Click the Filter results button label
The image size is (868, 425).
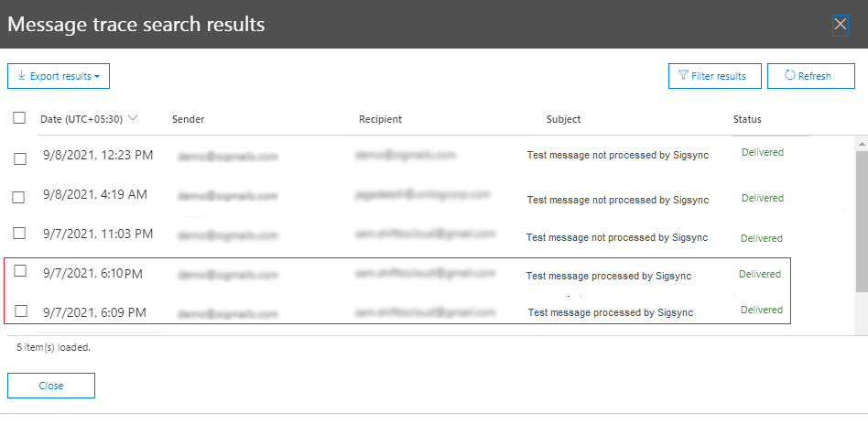tap(718, 76)
